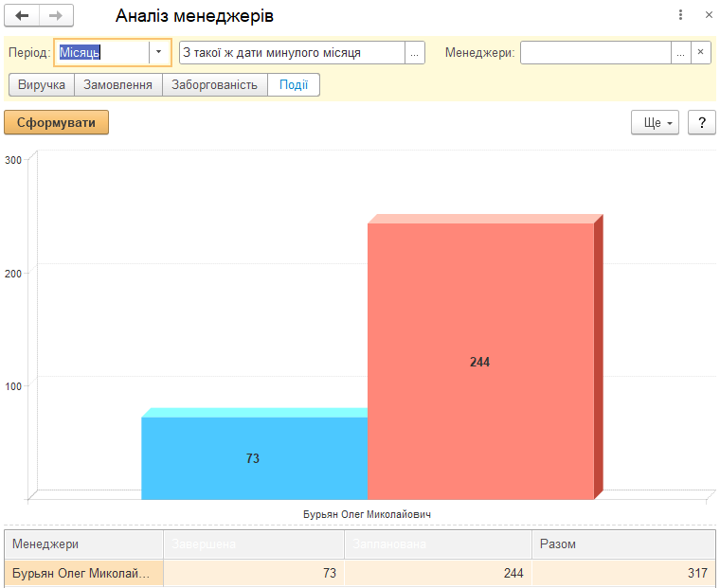Screen dimensions: 720x588
Task: Open help with the question mark button
Action: coord(702,122)
